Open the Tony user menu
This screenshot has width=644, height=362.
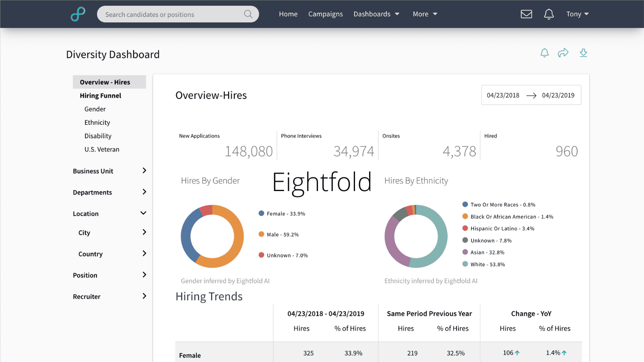(578, 14)
